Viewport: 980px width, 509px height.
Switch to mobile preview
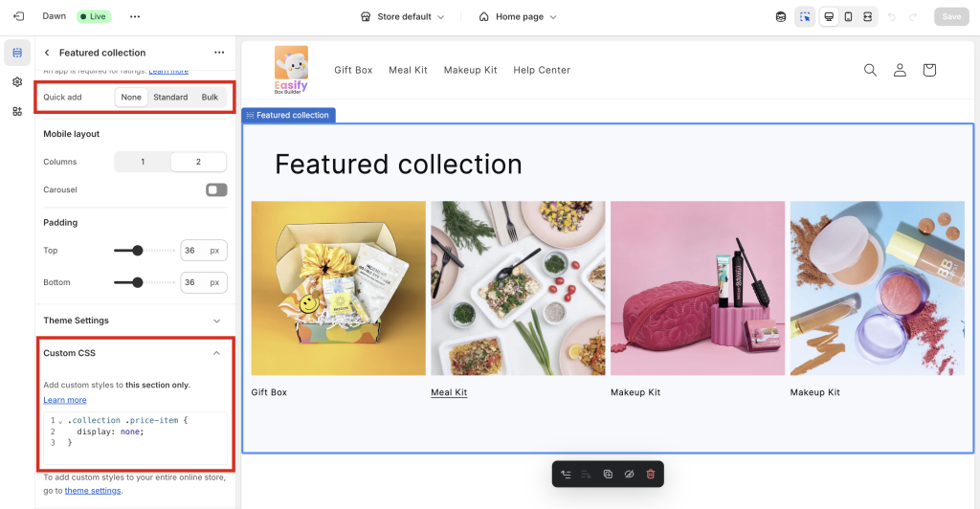pyautogui.click(x=848, y=17)
